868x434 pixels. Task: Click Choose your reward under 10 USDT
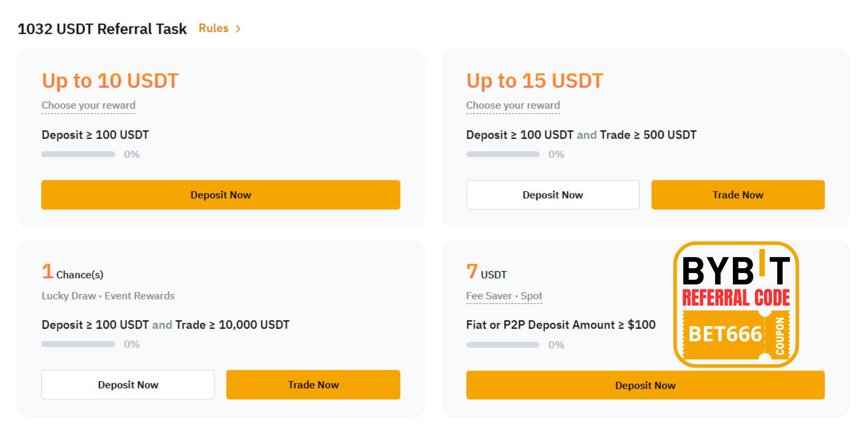(88, 105)
